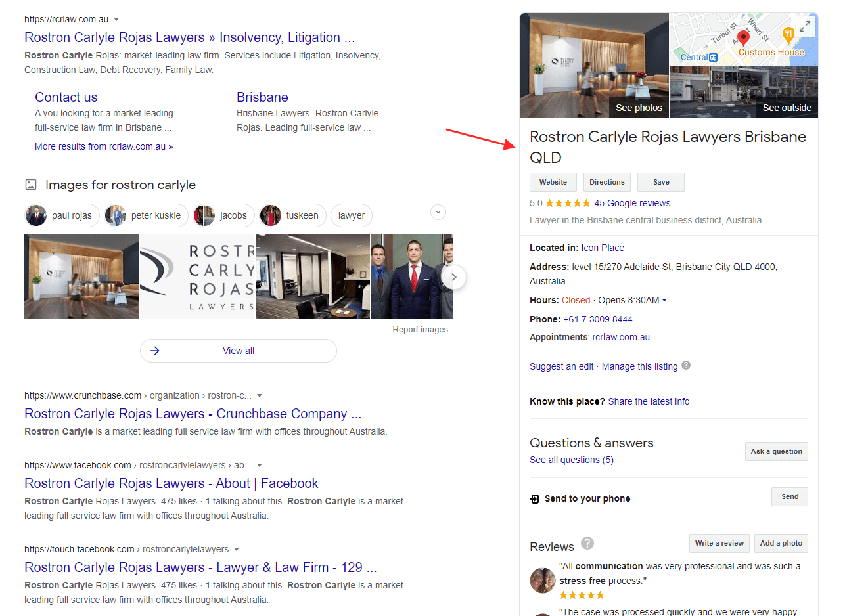Open the Crunchbase result dropdown arrow
Image resolution: width=845 pixels, height=616 pixels.
pyautogui.click(x=260, y=396)
